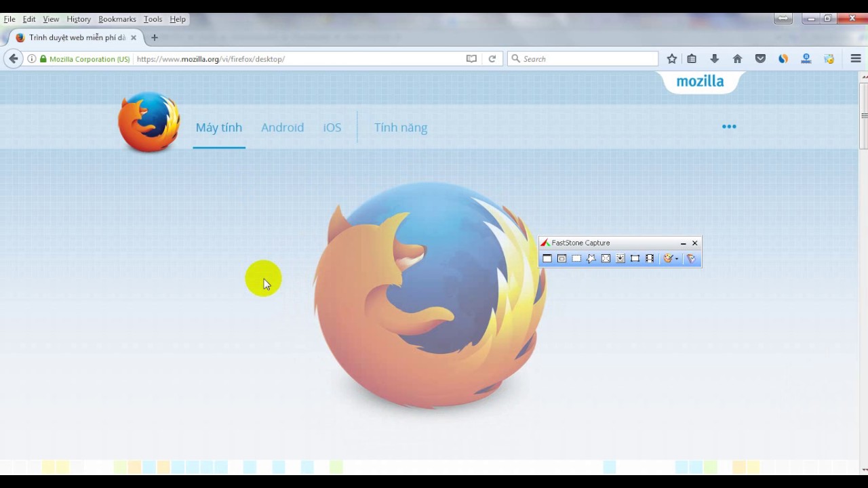
Task: Open the Bookmarks menu
Action: [x=117, y=19]
